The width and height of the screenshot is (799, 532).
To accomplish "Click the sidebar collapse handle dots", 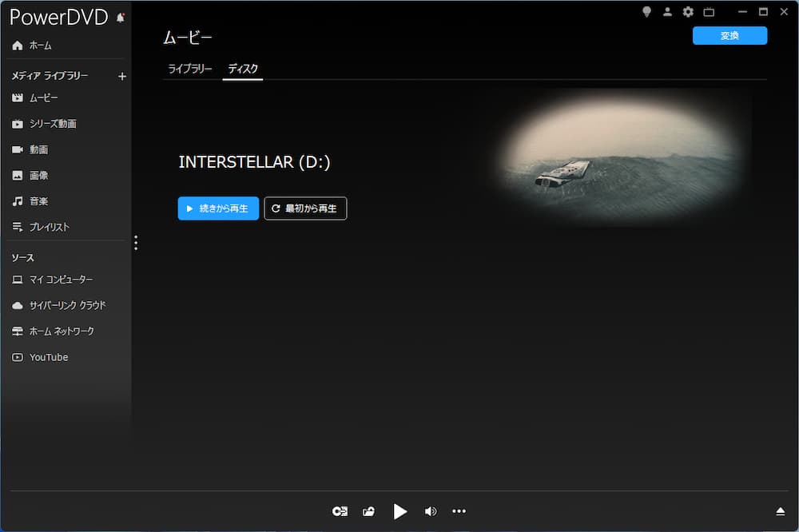I will click(x=136, y=243).
